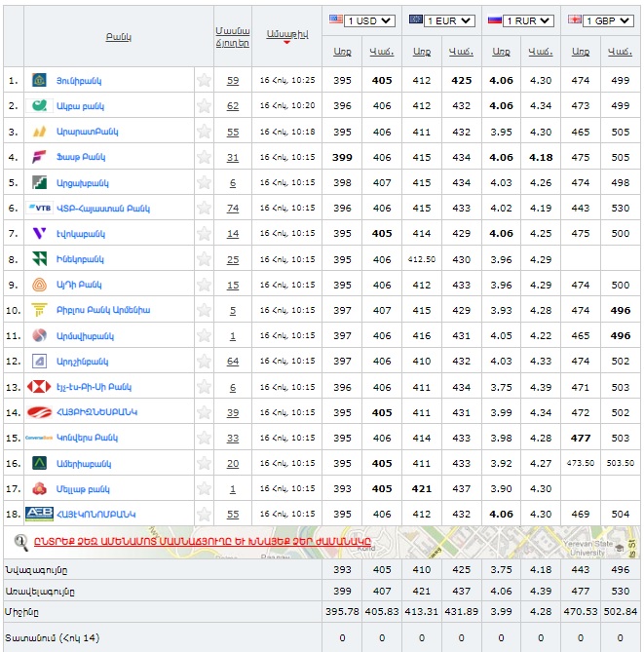Image resolution: width=644 pixels, height=652 pixels.
Task: Click the magnifying glass icon above the map
Action: point(20,541)
